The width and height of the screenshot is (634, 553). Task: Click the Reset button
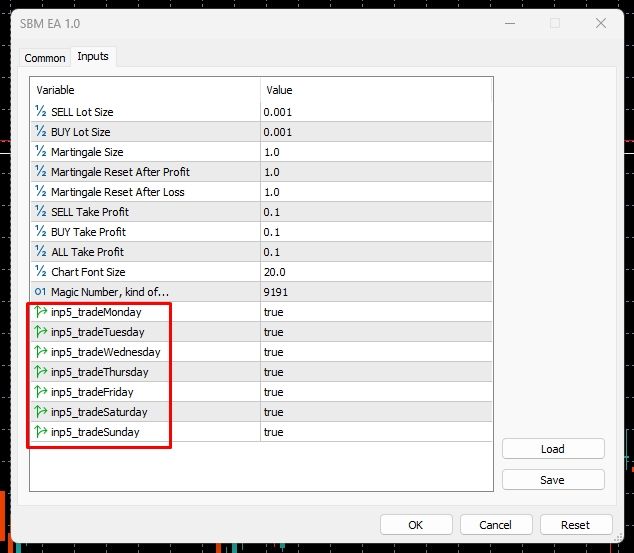pos(575,525)
